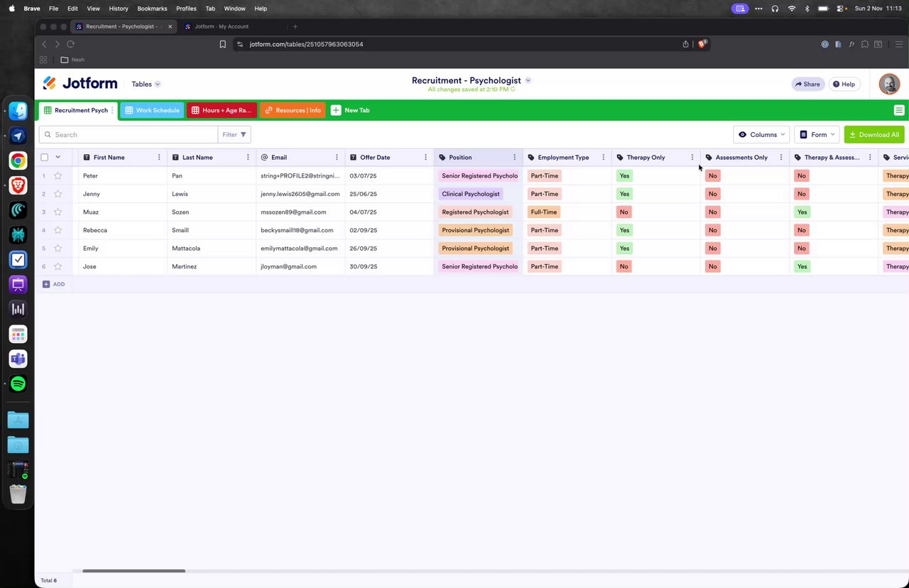Image resolution: width=909 pixels, height=588 pixels.
Task: Open Finder from the Dock
Action: (18, 111)
